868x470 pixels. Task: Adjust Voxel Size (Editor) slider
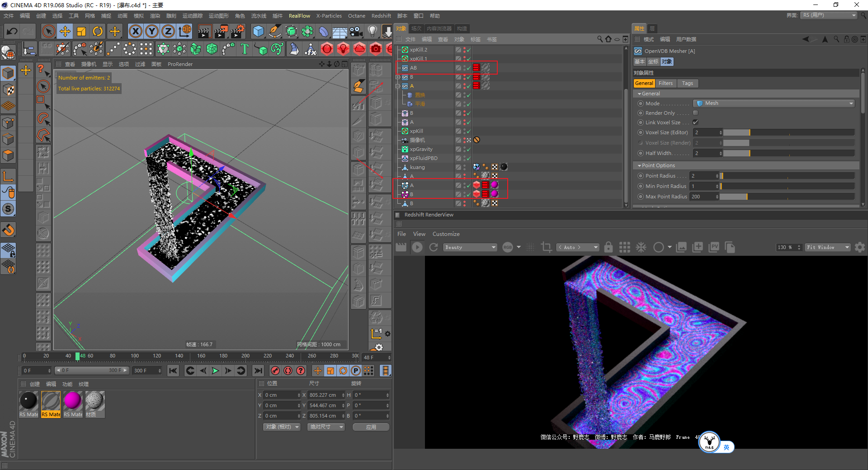789,132
